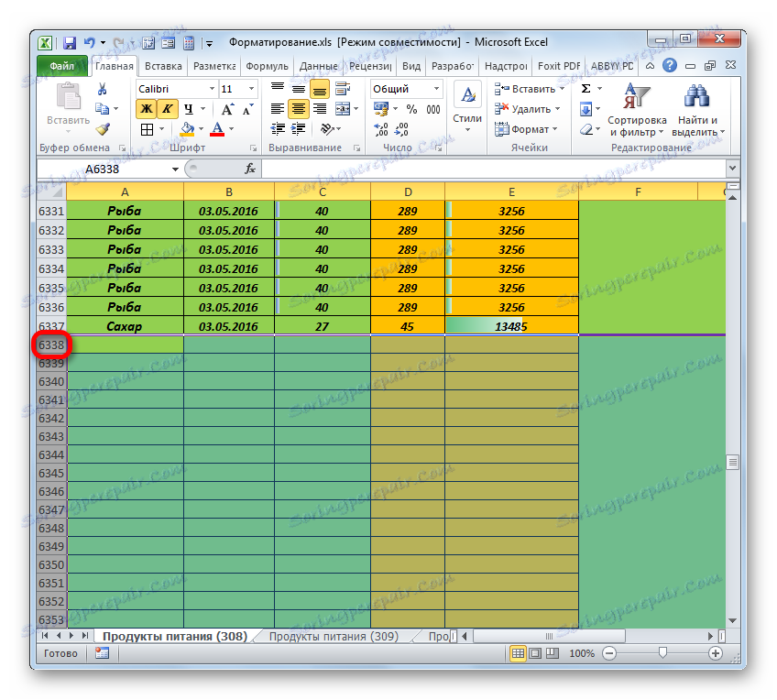This screenshot has height=700, width=777.
Task: Apply the 000 comma style format
Action: tap(433, 109)
